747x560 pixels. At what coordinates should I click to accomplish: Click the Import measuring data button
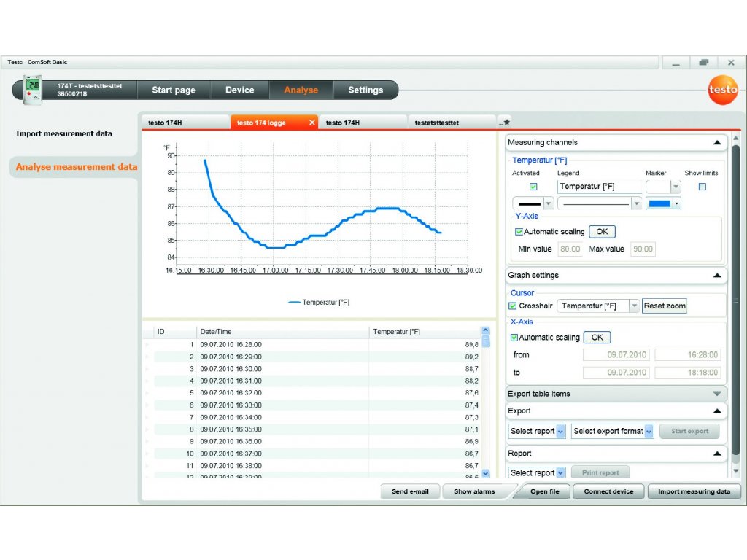point(694,491)
